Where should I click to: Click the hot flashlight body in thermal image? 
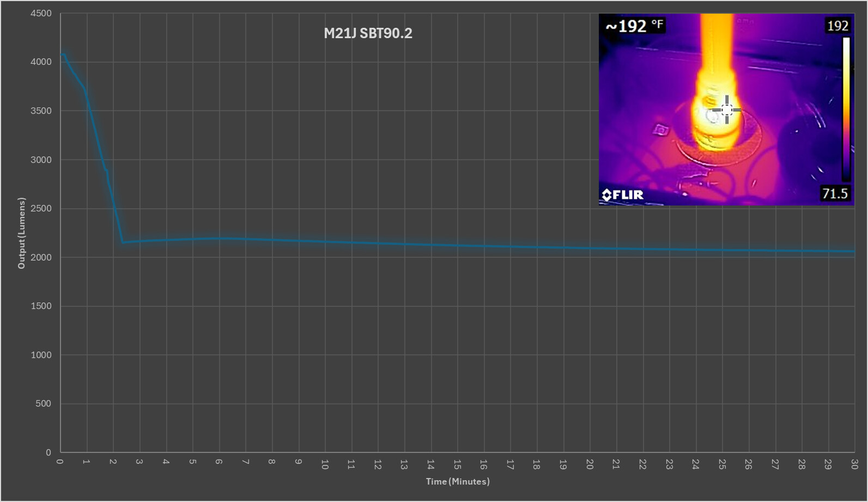click(716, 60)
